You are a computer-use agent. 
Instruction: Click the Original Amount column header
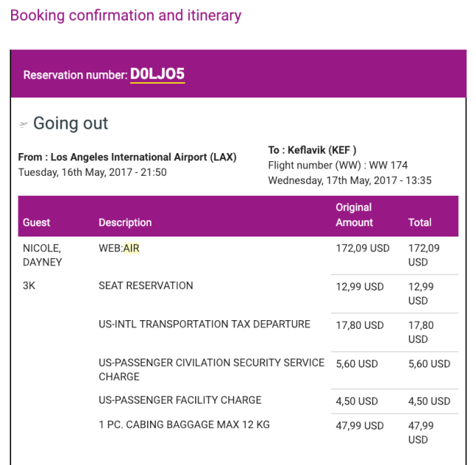point(354,215)
